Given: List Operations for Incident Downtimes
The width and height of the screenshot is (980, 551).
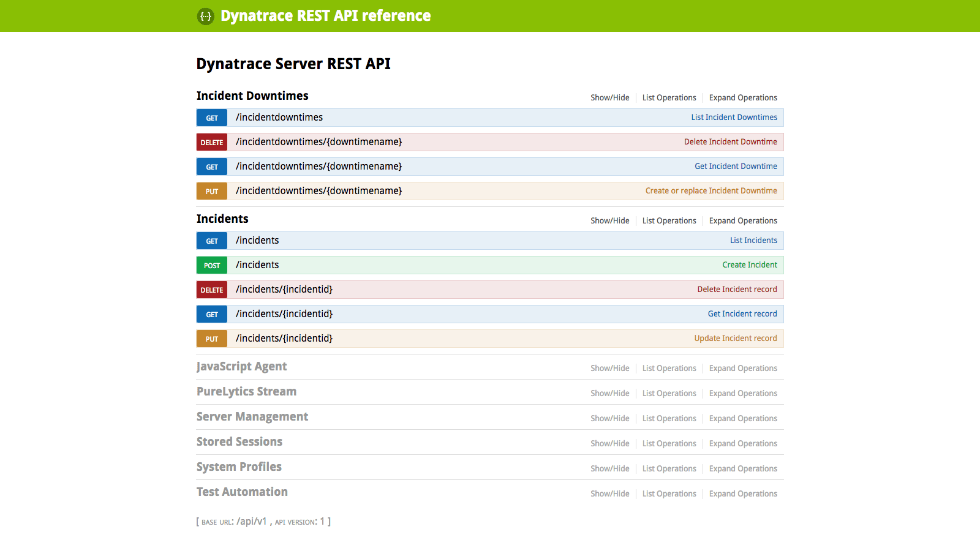Looking at the screenshot, I should (669, 98).
